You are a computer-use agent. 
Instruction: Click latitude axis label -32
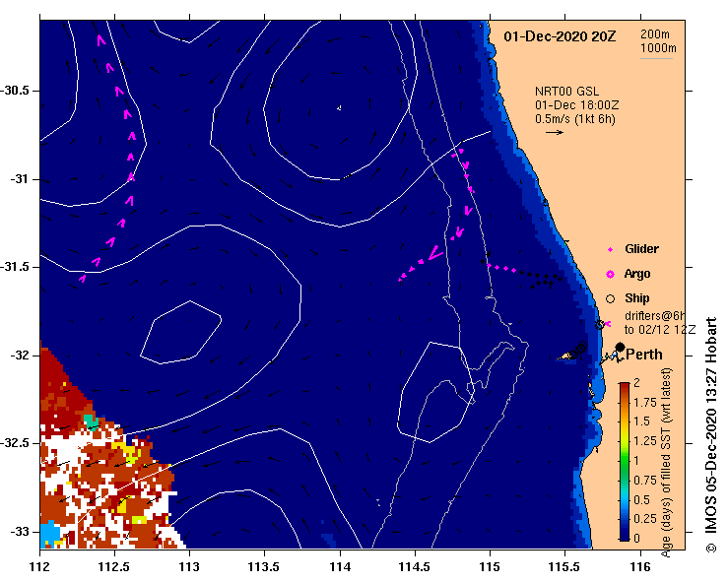coord(21,356)
